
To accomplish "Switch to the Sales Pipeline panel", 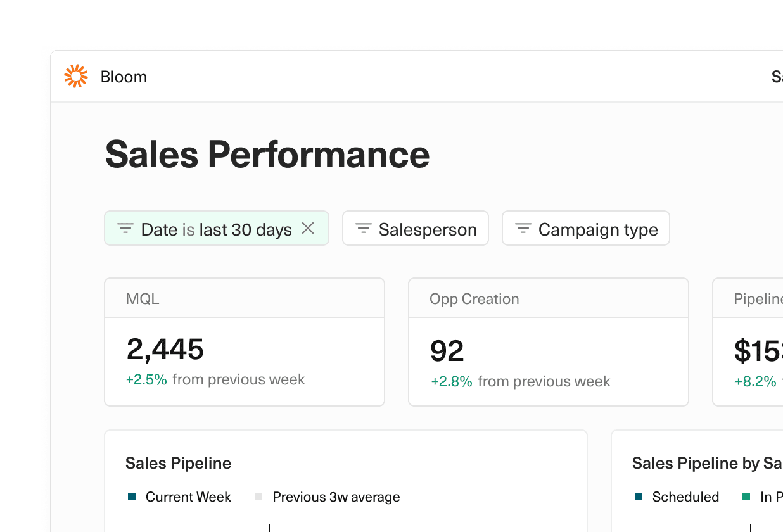I will point(178,463).
